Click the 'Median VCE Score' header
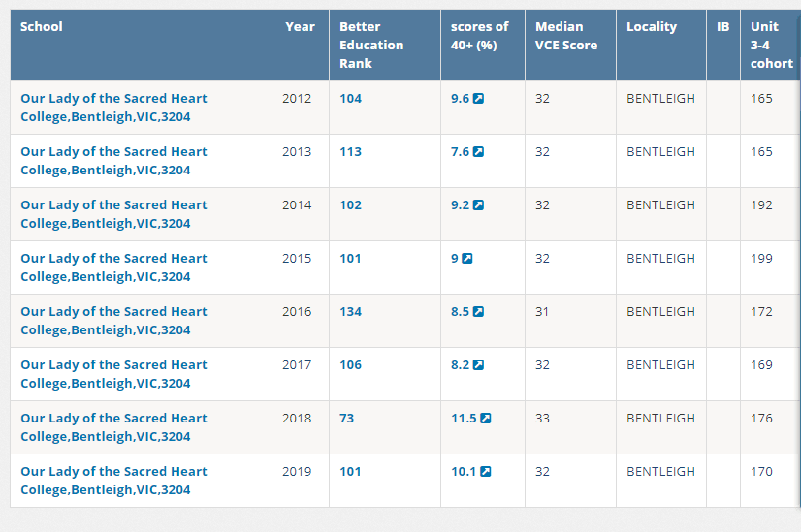This screenshot has width=801, height=532. [566, 36]
